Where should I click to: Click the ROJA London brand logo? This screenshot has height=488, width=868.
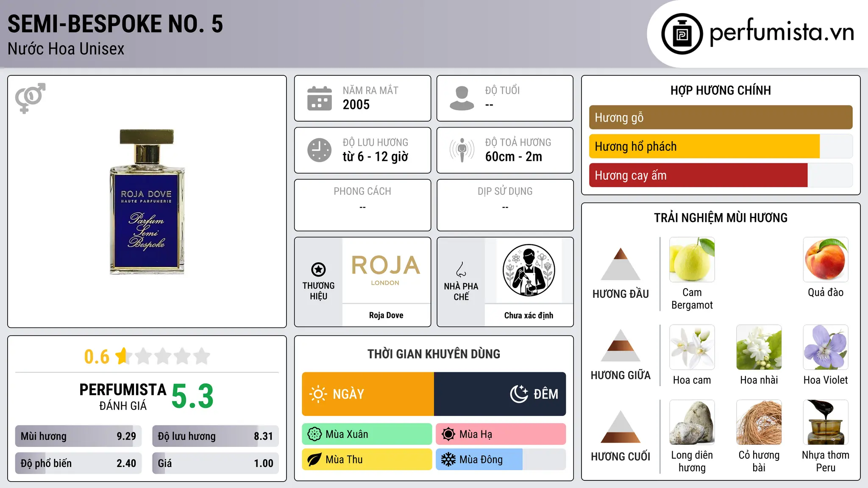click(386, 270)
